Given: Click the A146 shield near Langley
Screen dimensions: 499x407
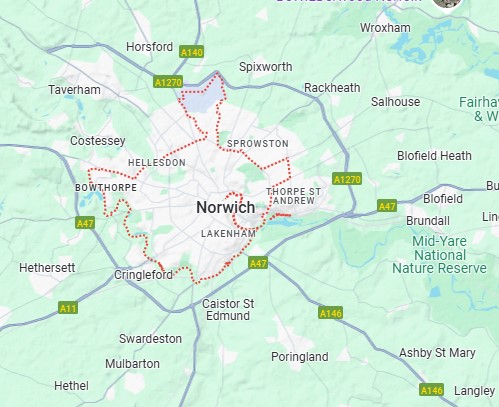Looking at the screenshot, I should (x=431, y=390).
